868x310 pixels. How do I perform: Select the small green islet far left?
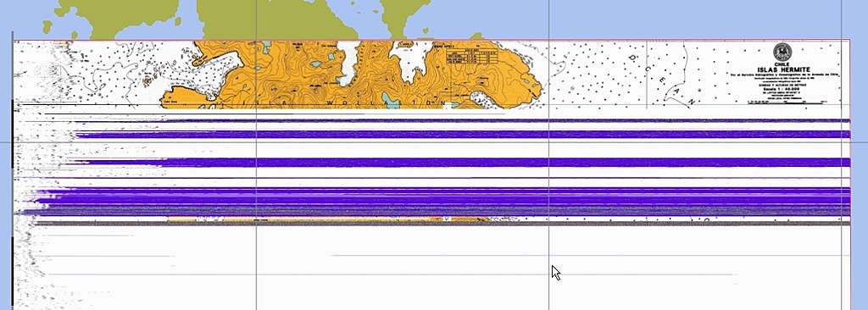pos(47,26)
